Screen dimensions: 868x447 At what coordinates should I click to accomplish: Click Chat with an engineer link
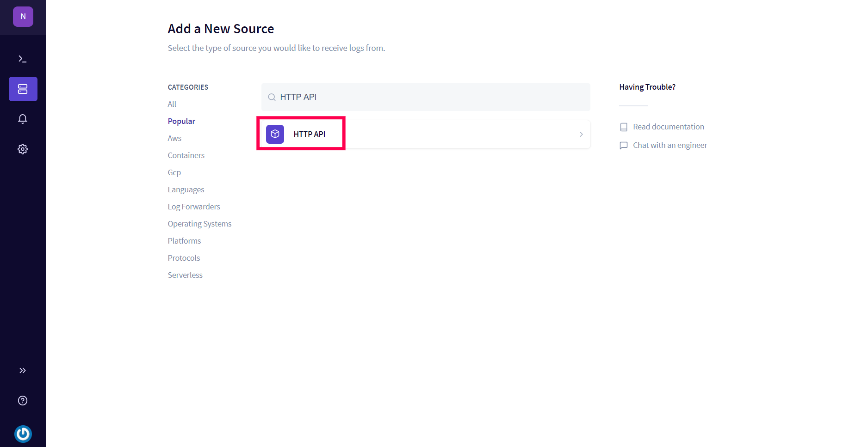(670, 145)
